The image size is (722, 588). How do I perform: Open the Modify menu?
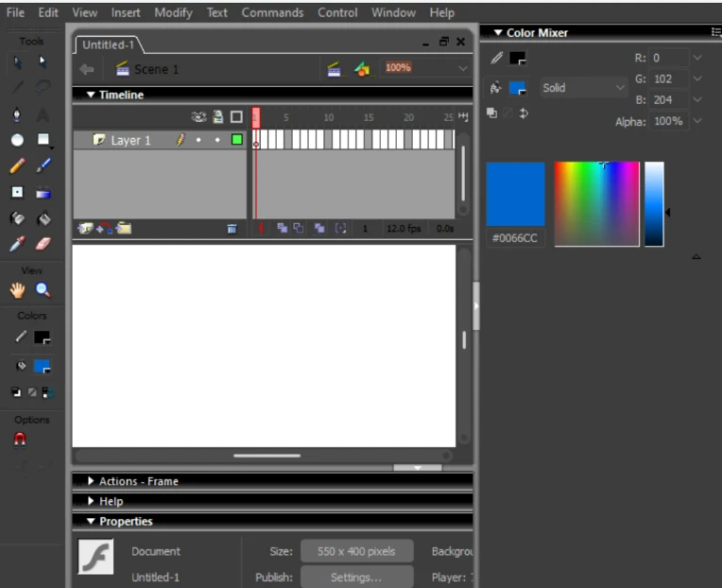(x=173, y=12)
